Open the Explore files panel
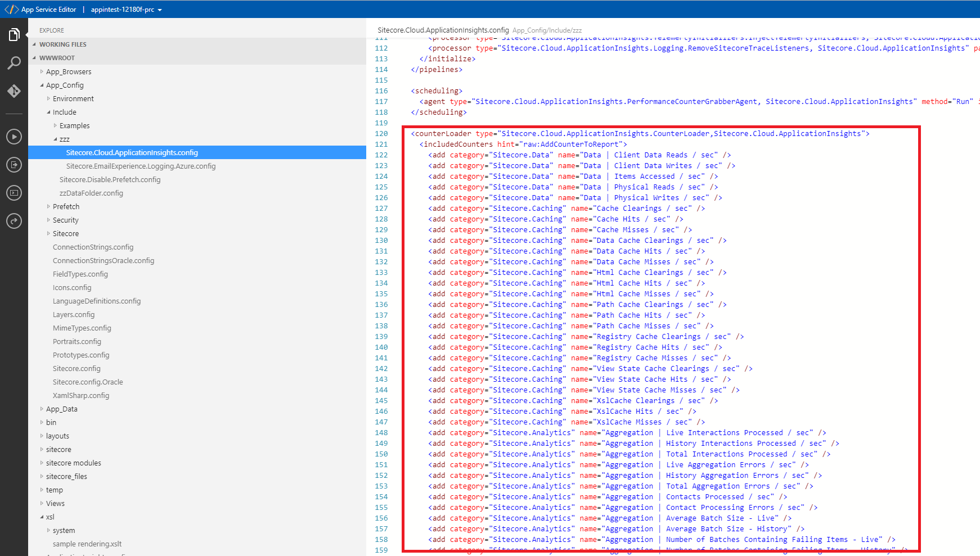Viewport: 980px width, 556px height. pos(14,34)
